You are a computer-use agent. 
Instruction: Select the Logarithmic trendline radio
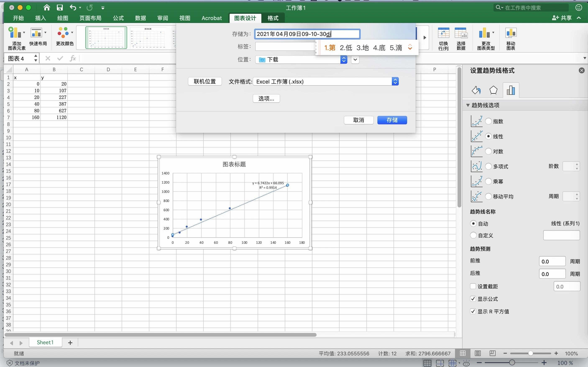click(488, 151)
